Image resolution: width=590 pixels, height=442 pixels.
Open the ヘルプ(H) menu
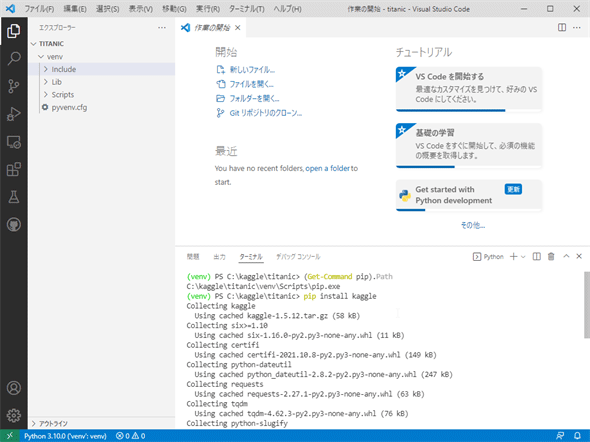[x=287, y=9]
